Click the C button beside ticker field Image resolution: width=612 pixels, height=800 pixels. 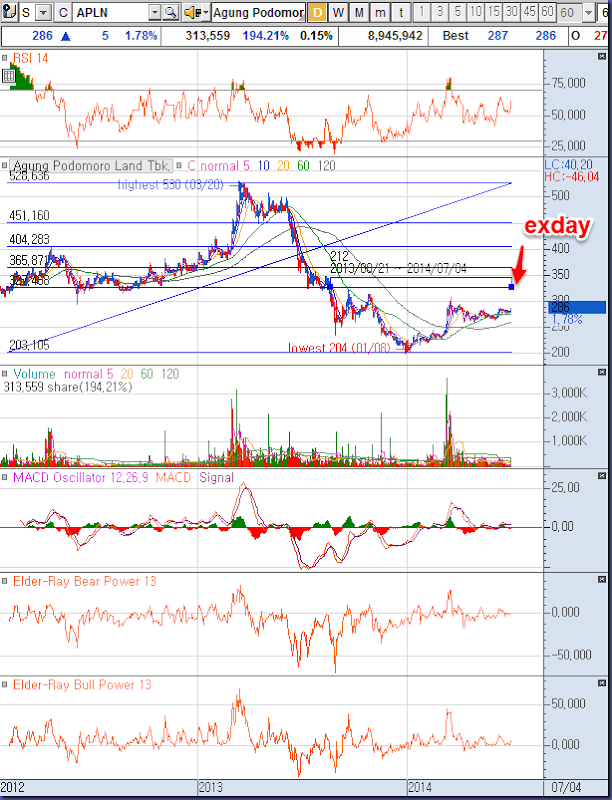pyautogui.click(x=63, y=13)
